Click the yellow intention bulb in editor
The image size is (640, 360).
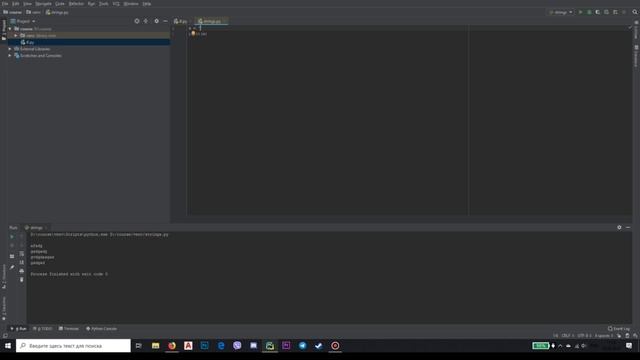(x=193, y=33)
